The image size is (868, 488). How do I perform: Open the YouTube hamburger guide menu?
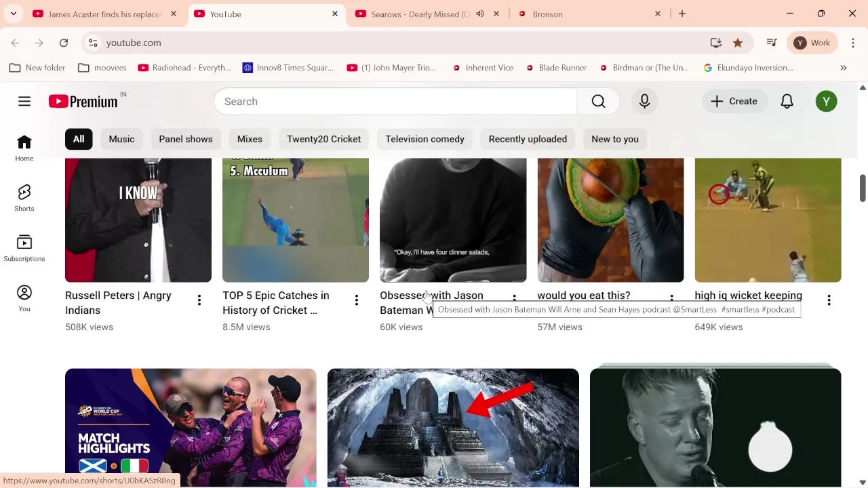pyautogui.click(x=24, y=102)
